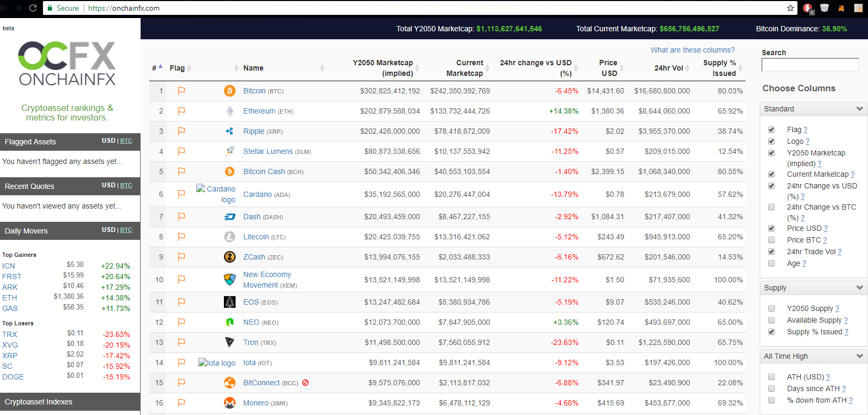The height and width of the screenshot is (415, 868).
Task: Enable the 24hr Change vs BTC checkbox
Action: pos(771,207)
